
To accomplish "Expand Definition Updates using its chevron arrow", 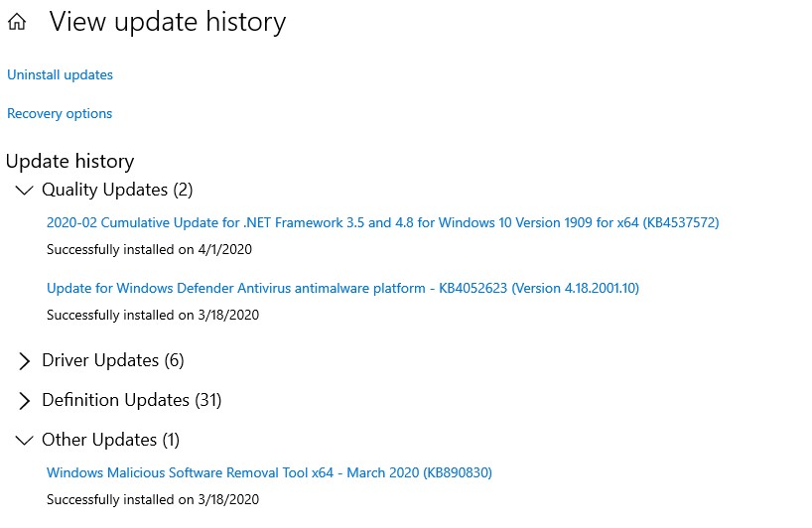I will [x=24, y=401].
